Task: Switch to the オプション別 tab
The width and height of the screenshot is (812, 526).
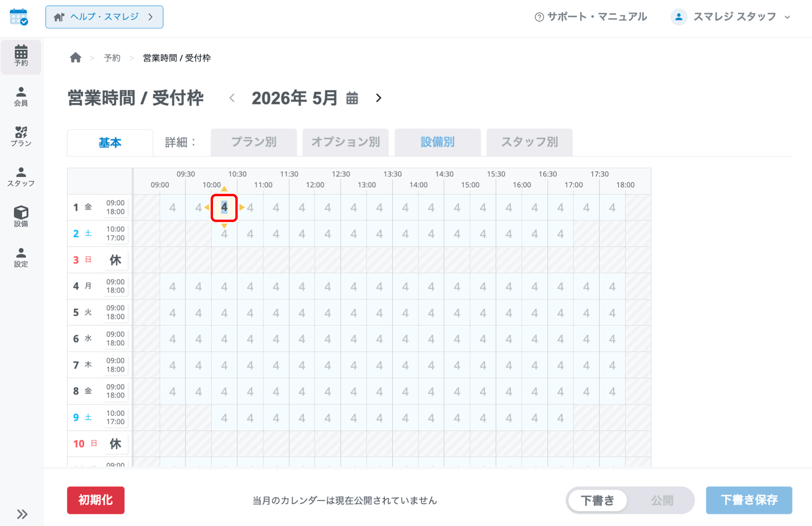Action: click(x=346, y=142)
